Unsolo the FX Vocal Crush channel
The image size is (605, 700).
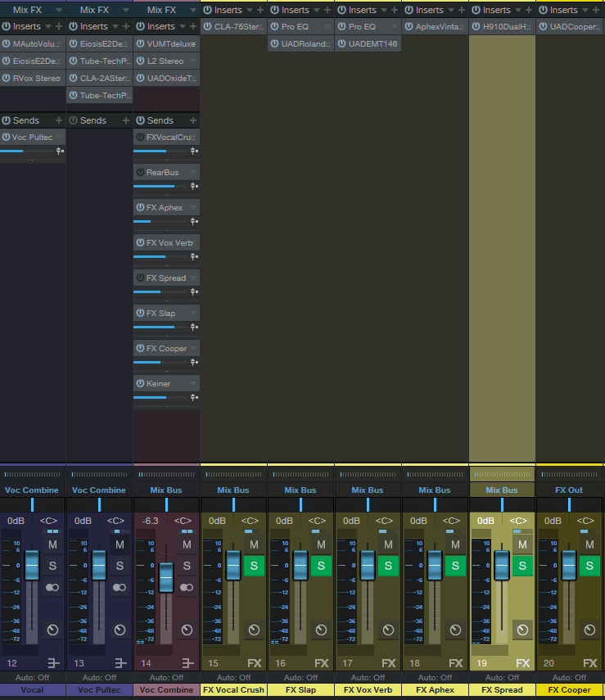254,566
